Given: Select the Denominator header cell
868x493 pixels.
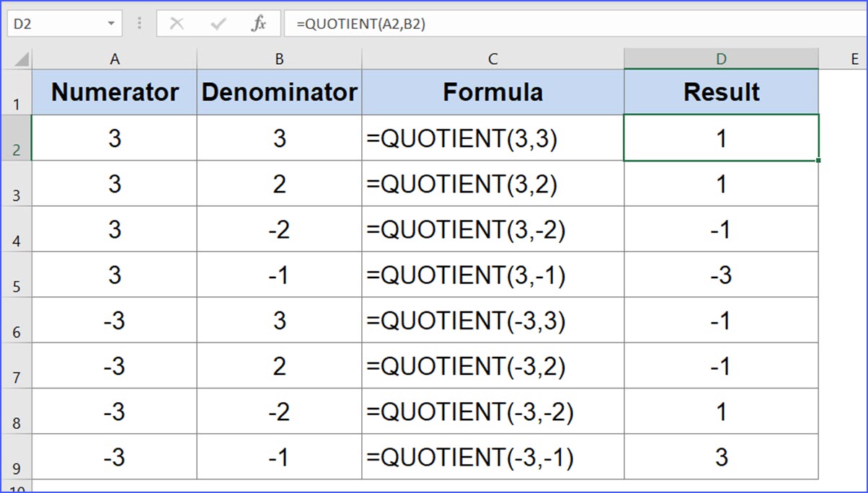Looking at the screenshot, I should click(279, 92).
